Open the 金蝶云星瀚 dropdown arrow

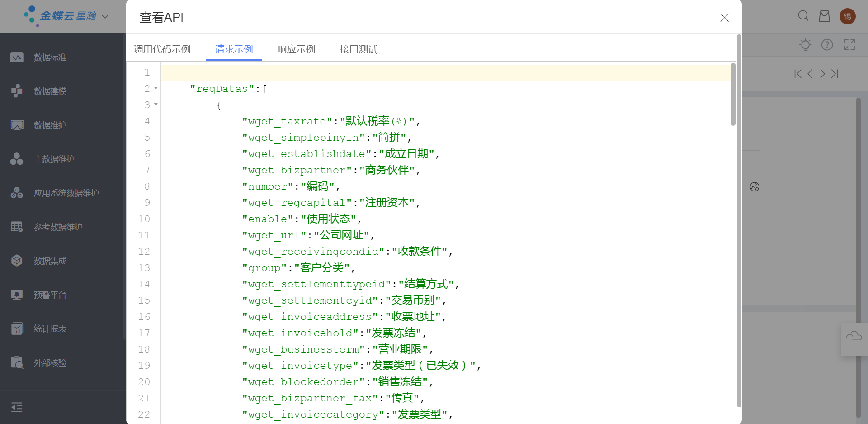coord(105,17)
